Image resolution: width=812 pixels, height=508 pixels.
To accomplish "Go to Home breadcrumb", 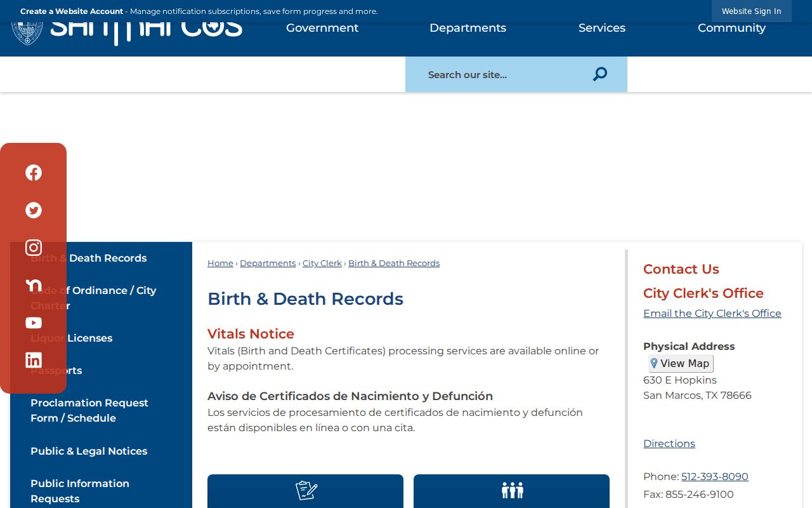I will (220, 263).
